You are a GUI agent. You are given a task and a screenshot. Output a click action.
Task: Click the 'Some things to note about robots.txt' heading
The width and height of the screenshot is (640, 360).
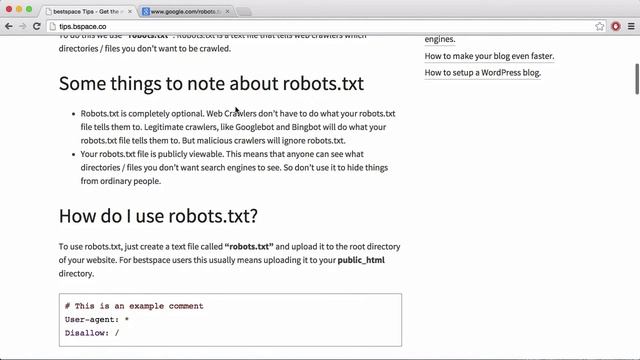(x=211, y=83)
